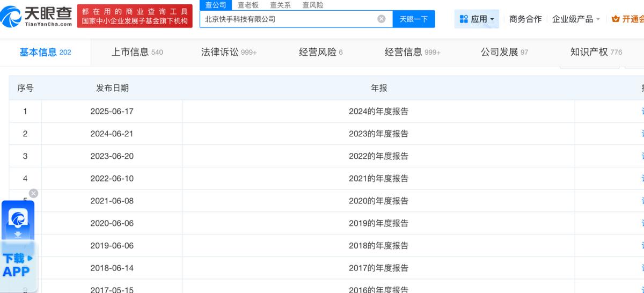This screenshot has height=293, width=644.
Task: Click the TianYanCha logo
Action: (x=36, y=16)
